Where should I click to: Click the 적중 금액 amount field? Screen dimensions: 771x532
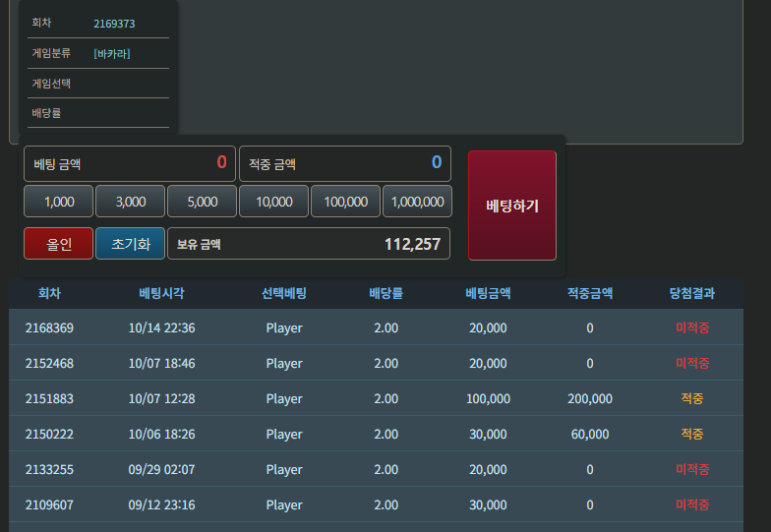[x=345, y=163]
